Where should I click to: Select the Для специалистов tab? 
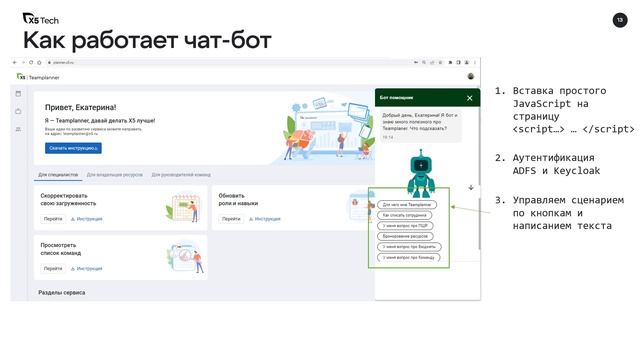pos(58,175)
